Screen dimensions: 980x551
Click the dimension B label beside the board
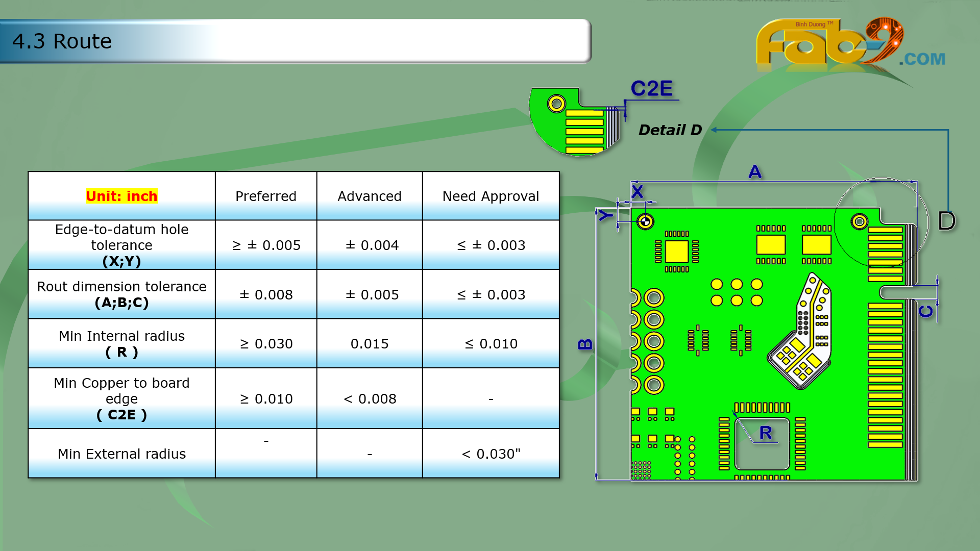tap(585, 344)
